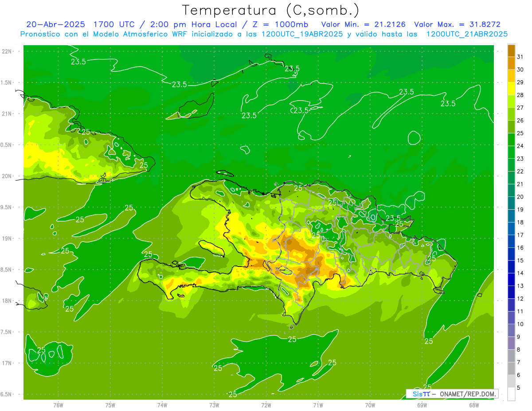The width and height of the screenshot is (532, 411).
Task: Click the colorbar label "24"
Action: 520,146
